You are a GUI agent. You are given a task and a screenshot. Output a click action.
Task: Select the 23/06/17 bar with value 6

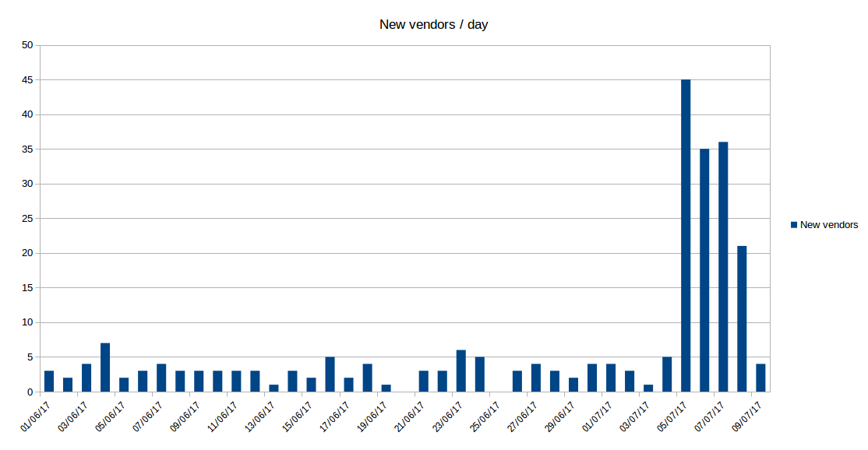point(461,371)
